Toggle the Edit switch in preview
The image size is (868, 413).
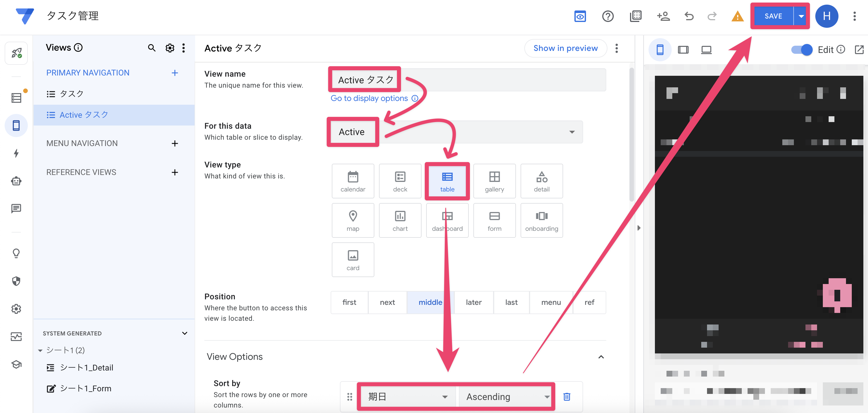tap(802, 50)
